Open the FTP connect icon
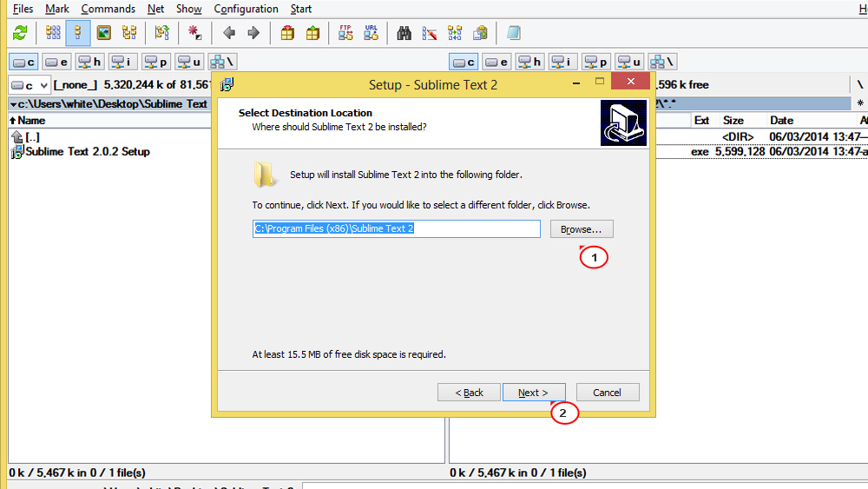 click(x=345, y=33)
